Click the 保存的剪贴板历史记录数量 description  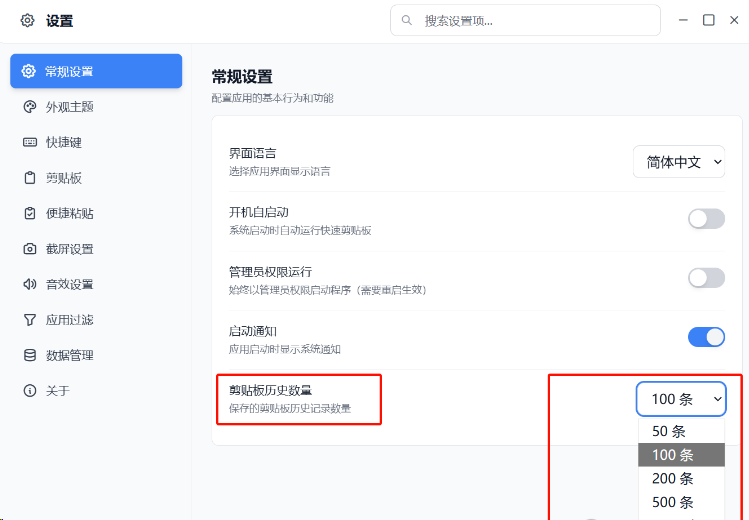[x=290, y=408]
